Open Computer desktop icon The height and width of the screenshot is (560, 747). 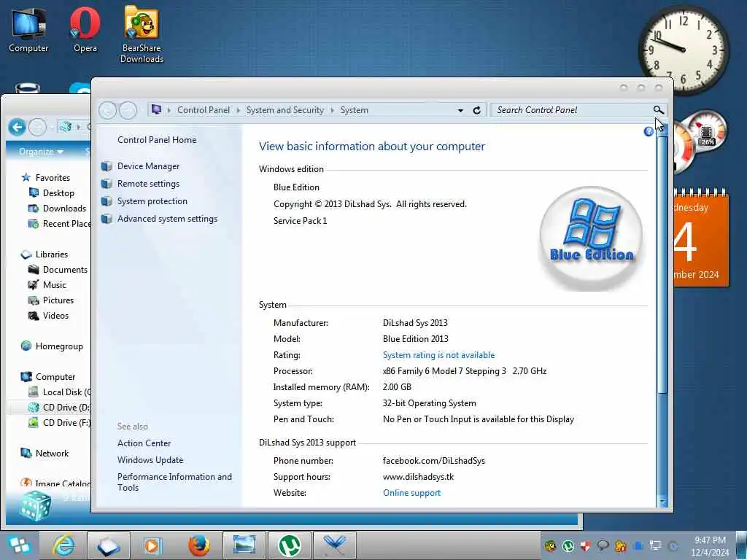[28, 29]
